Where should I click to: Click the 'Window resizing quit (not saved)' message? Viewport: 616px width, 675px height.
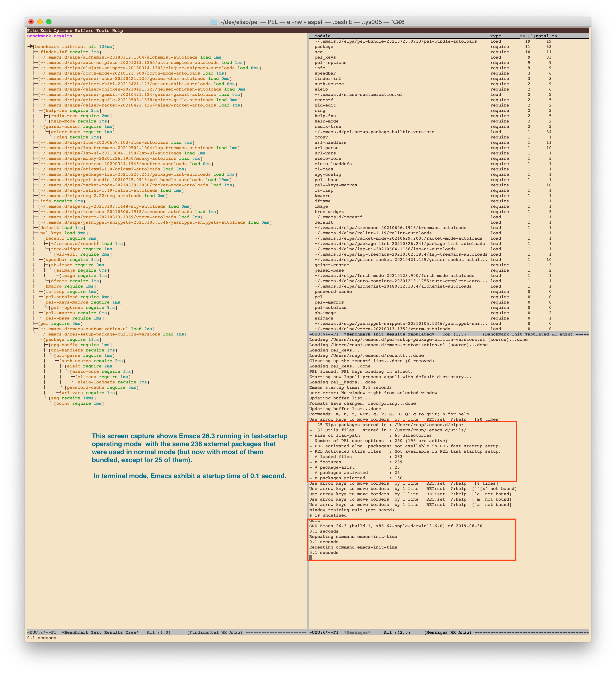coord(351,510)
